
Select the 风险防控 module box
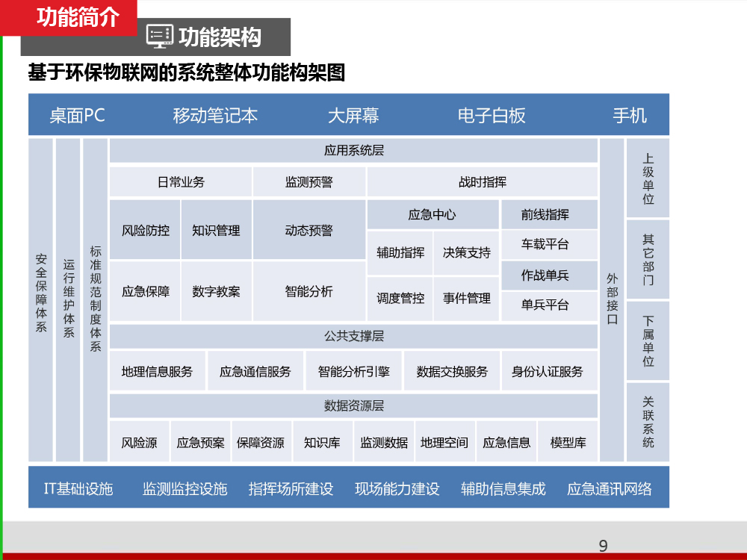tap(145, 231)
